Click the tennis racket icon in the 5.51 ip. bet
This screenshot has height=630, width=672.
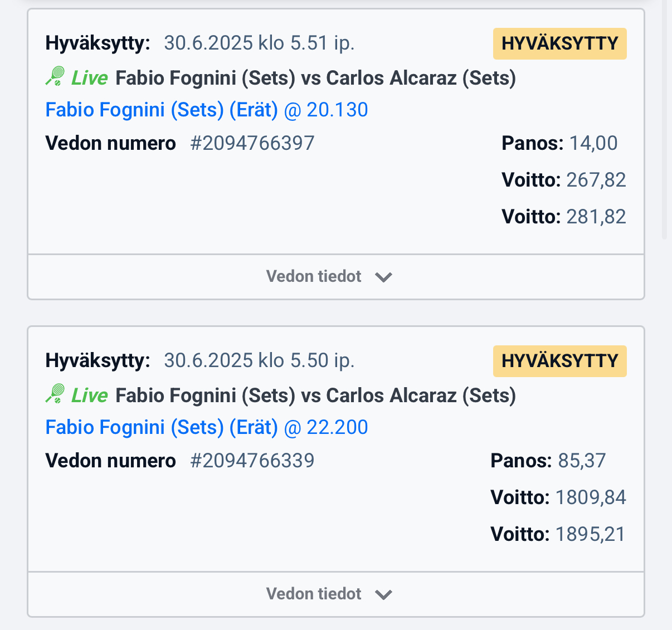(55, 76)
